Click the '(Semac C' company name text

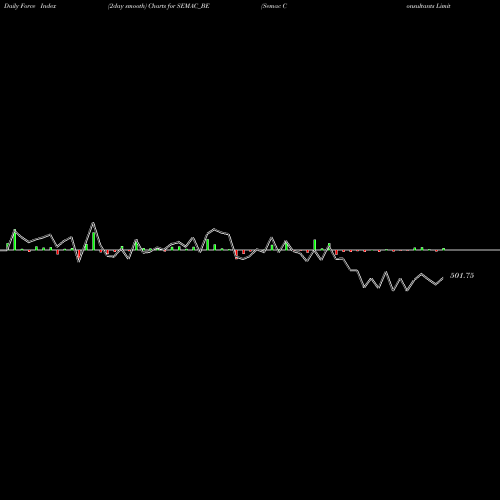click(274, 6)
